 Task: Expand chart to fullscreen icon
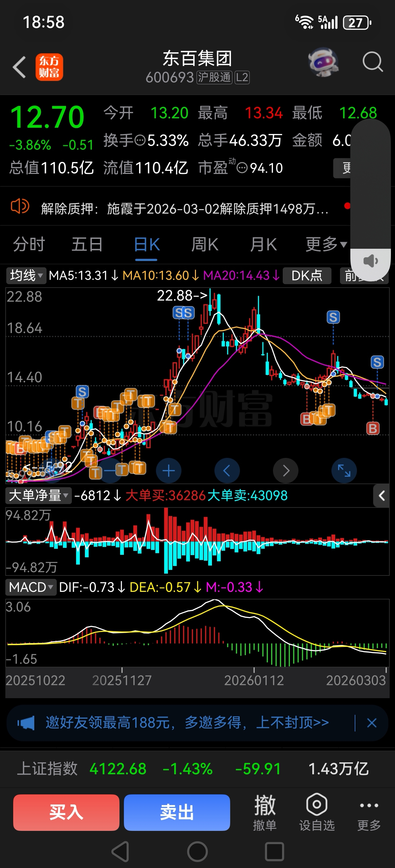click(x=344, y=470)
